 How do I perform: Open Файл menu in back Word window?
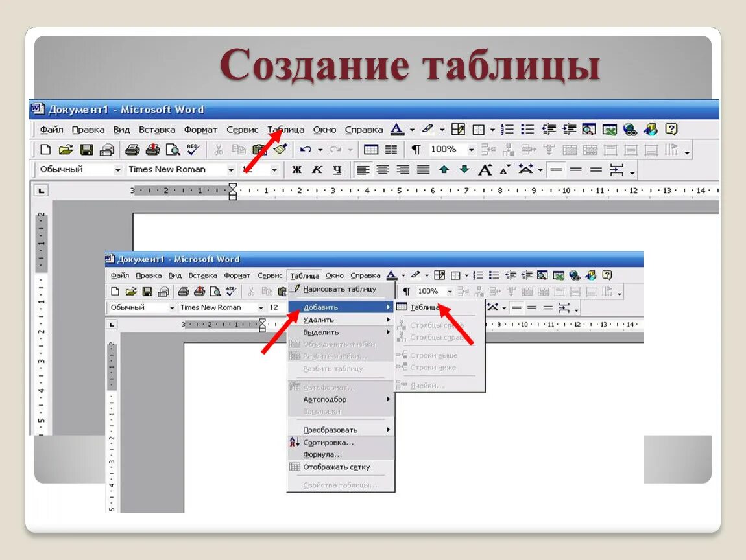pos(51,130)
